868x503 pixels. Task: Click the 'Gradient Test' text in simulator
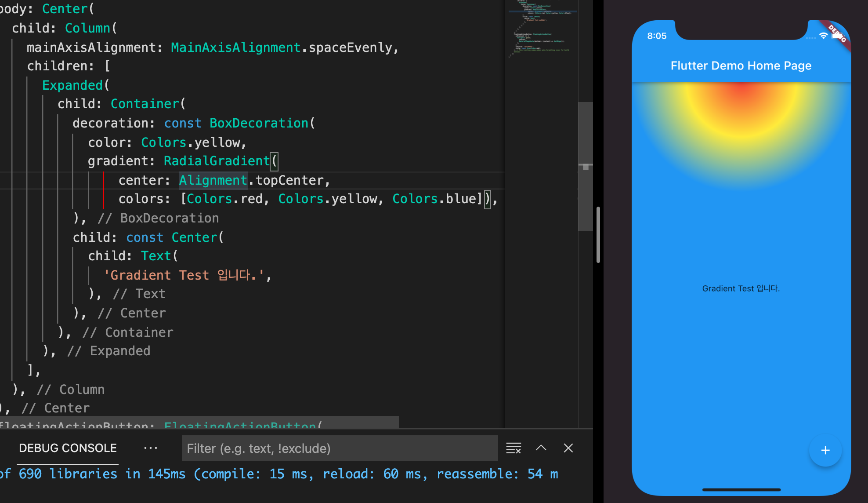coord(741,288)
